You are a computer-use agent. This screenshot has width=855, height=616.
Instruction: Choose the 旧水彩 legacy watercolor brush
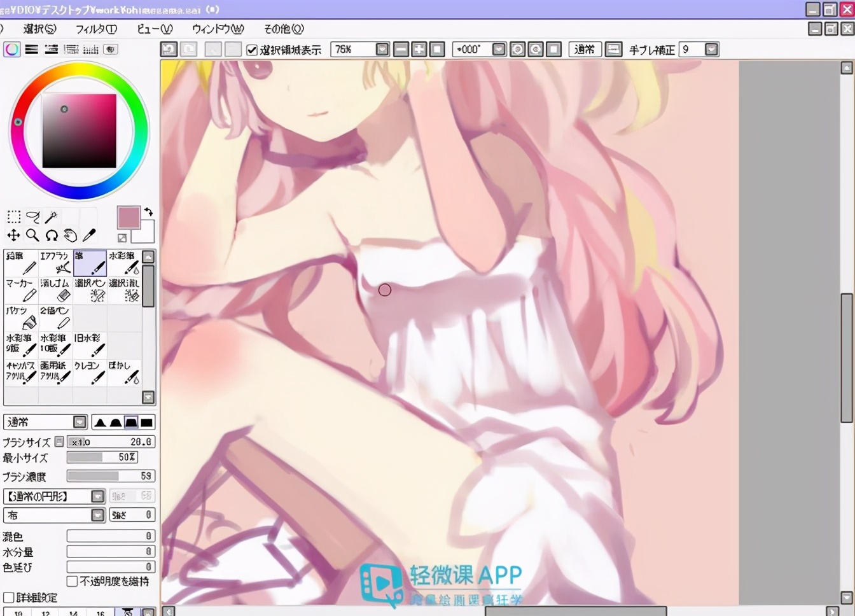coord(90,345)
